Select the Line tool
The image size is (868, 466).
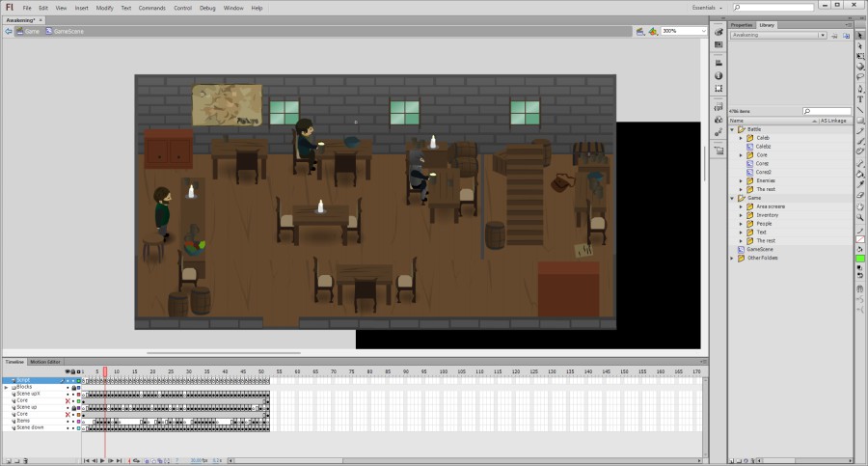tap(859, 110)
